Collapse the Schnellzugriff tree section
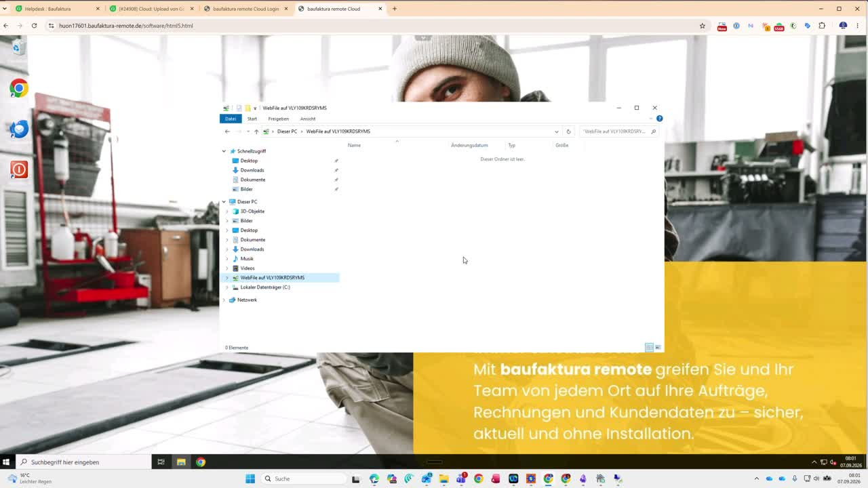This screenshot has width=868, height=488. 224,151
